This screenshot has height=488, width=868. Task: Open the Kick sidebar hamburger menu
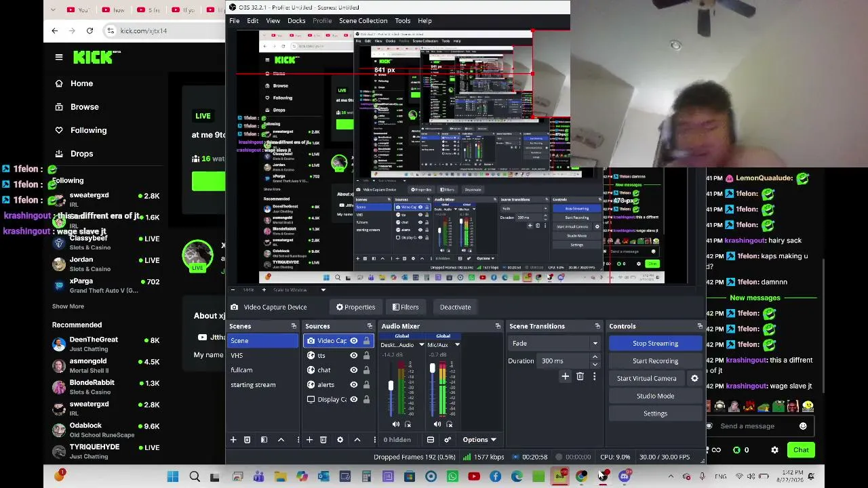(59, 57)
